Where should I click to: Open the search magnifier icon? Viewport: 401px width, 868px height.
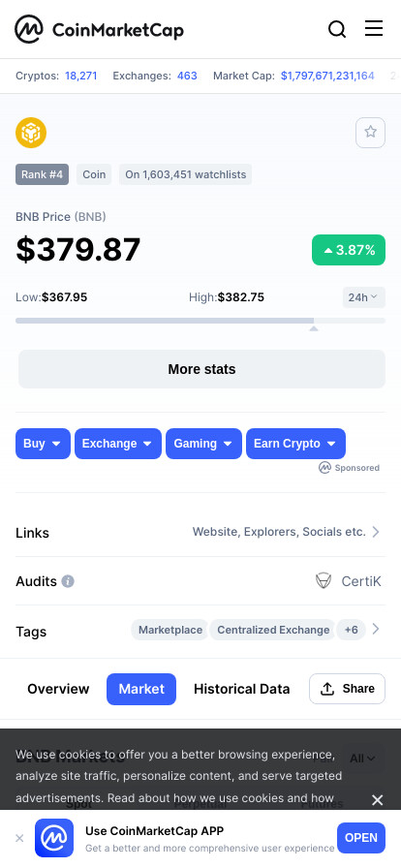[337, 29]
